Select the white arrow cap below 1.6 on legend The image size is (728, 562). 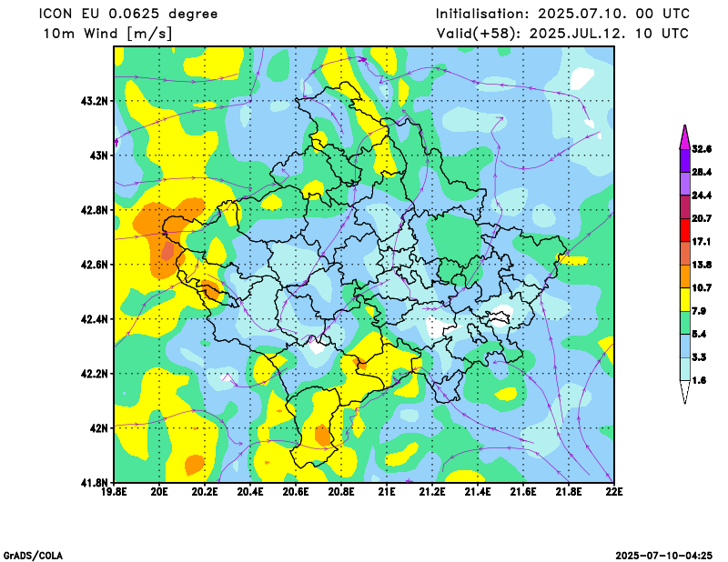click(x=685, y=392)
